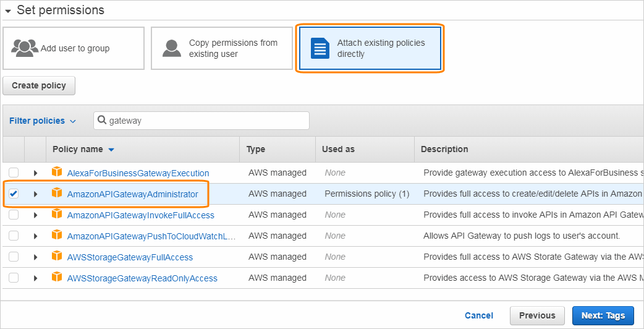
Task: Click the Copy permissions from existing user icon
Action: pyautogui.click(x=171, y=48)
